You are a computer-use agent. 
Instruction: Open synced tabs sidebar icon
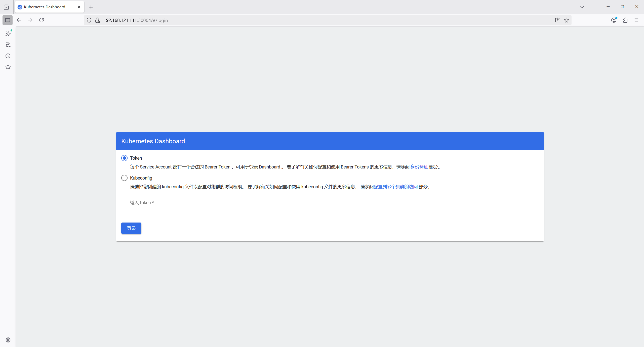click(8, 45)
